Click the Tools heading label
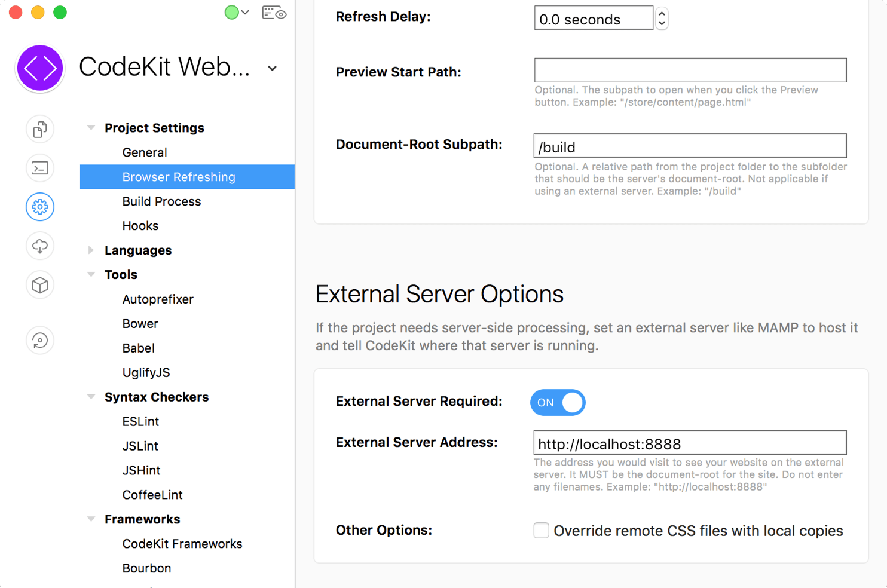 click(x=121, y=275)
